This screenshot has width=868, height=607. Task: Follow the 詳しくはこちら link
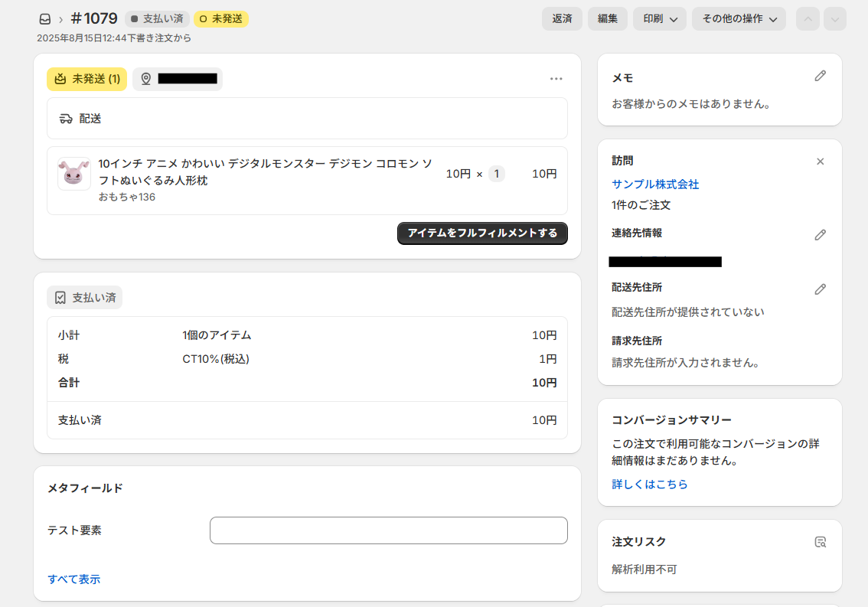click(649, 485)
